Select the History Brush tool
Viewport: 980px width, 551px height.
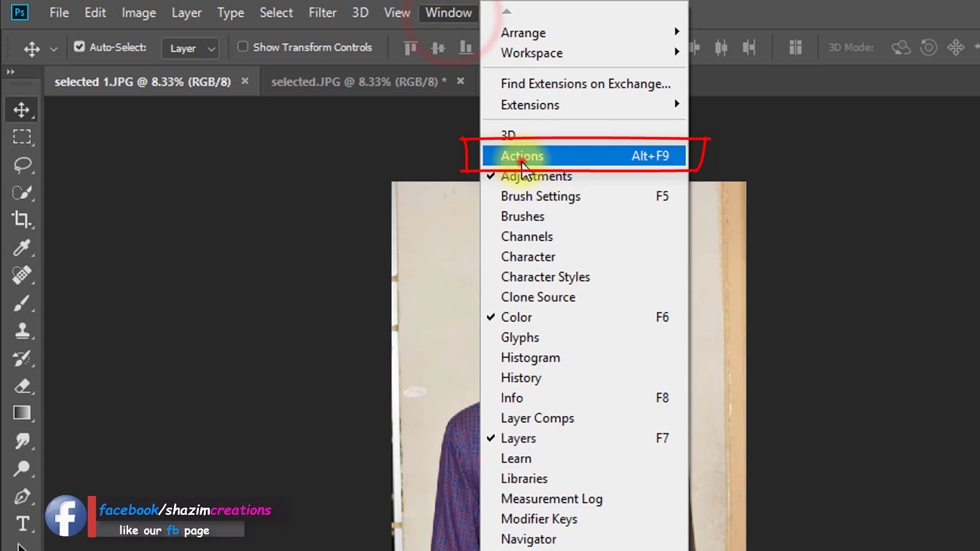pyautogui.click(x=22, y=358)
